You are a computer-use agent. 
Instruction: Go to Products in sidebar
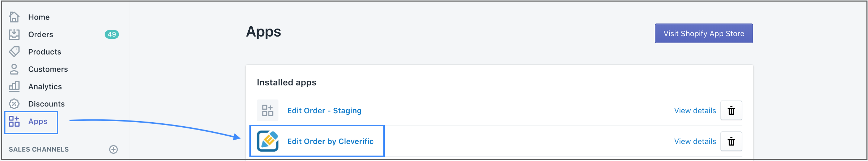pyautogui.click(x=45, y=52)
